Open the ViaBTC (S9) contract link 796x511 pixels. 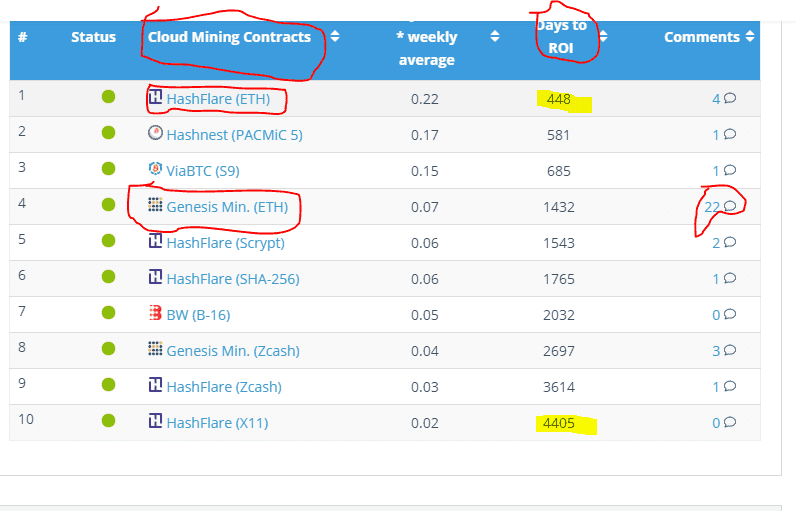pos(203,171)
